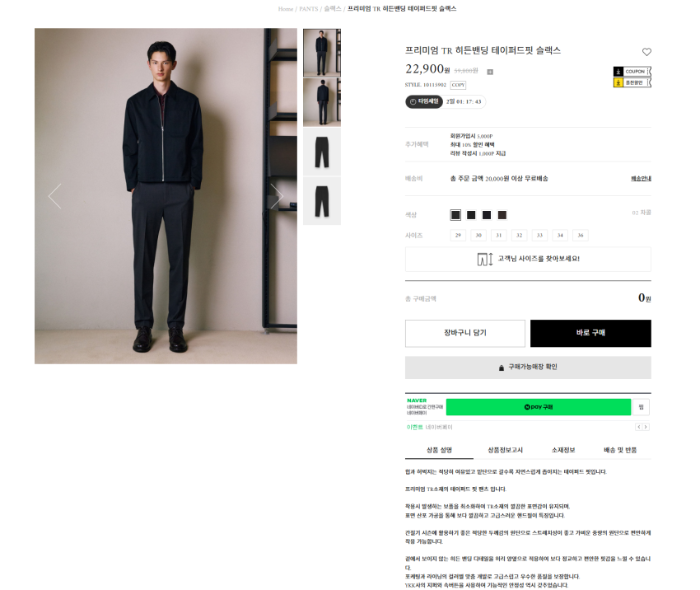
Task: Switch to 상품정보고시 tab
Action: pyautogui.click(x=505, y=450)
